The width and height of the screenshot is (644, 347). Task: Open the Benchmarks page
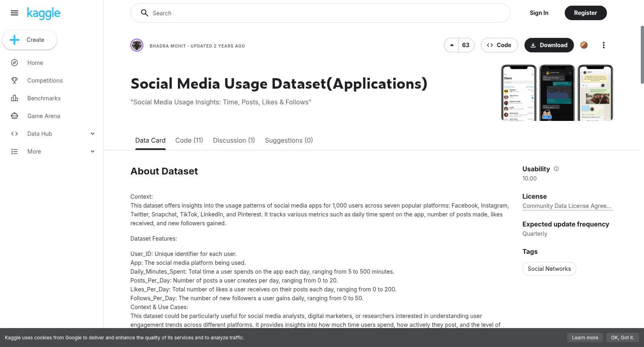[44, 98]
